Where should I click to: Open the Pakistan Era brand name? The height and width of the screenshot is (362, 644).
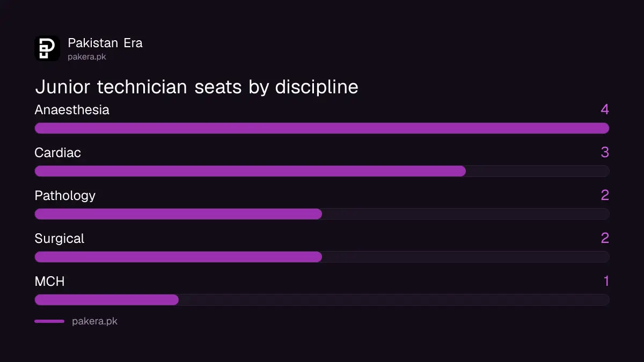pyautogui.click(x=105, y=43)
